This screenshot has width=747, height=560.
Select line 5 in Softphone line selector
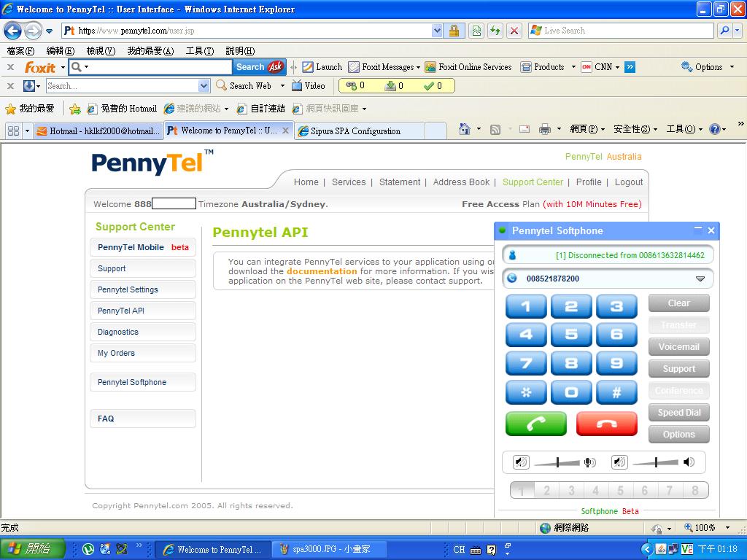620,490
